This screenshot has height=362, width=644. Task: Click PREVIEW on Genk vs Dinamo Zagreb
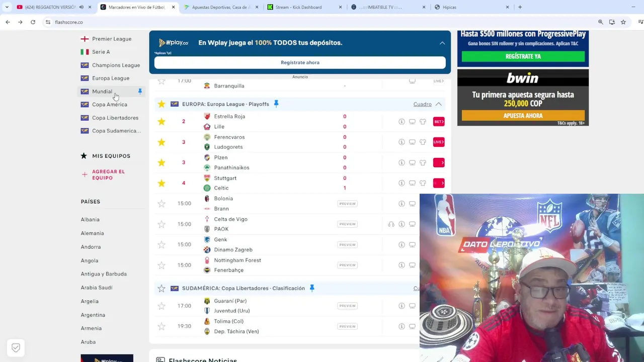click(347, 245)
